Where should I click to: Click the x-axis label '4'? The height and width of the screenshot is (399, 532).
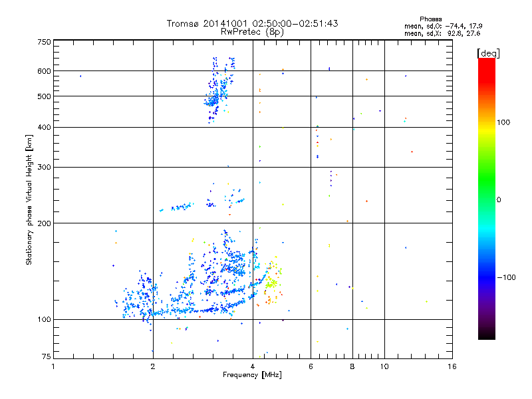[x=253, y=366]
